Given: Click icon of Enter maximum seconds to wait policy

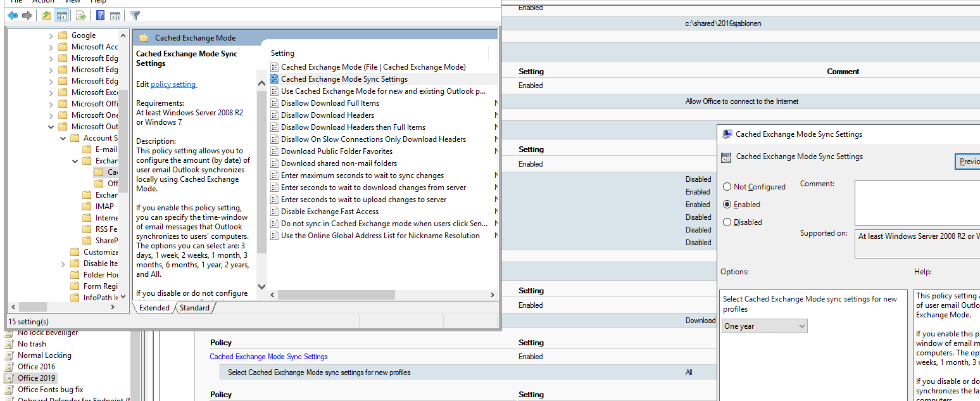Looking at the screenshot, I should pos(275,175).
